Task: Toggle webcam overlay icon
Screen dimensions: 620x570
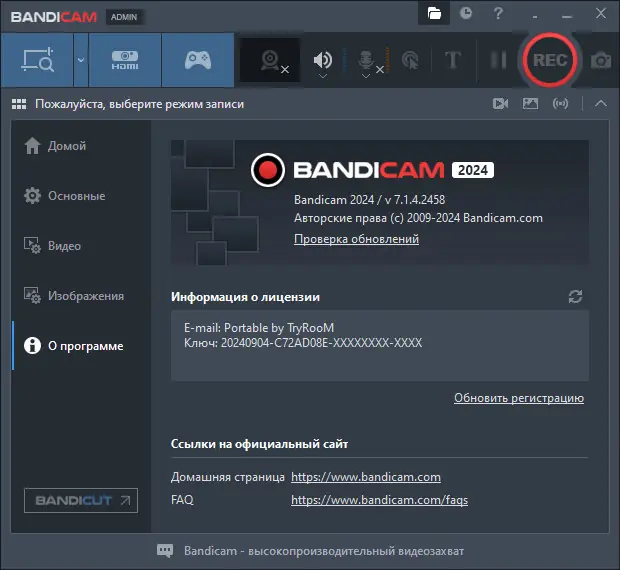Action: [270, 60]
